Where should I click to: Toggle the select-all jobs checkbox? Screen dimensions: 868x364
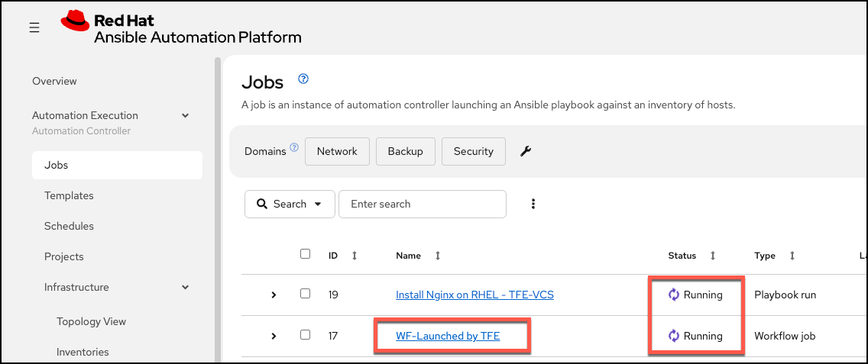click(x=305, y=254)
